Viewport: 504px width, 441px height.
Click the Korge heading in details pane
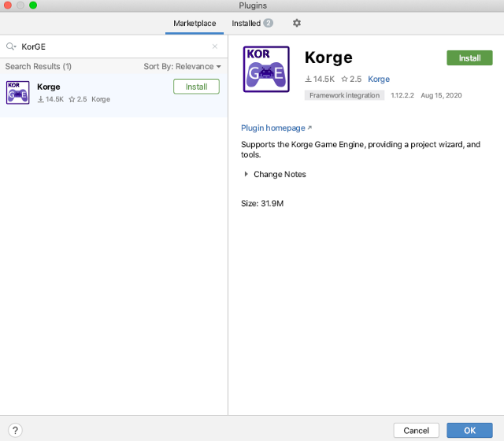(x=328, y=57)
